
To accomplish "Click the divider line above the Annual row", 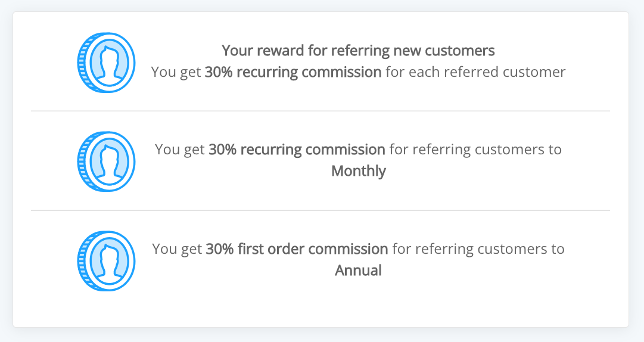I will point(321,210).
